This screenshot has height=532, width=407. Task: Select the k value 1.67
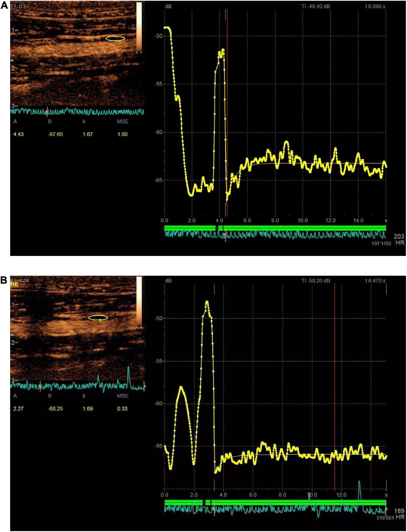coord(88,134)
